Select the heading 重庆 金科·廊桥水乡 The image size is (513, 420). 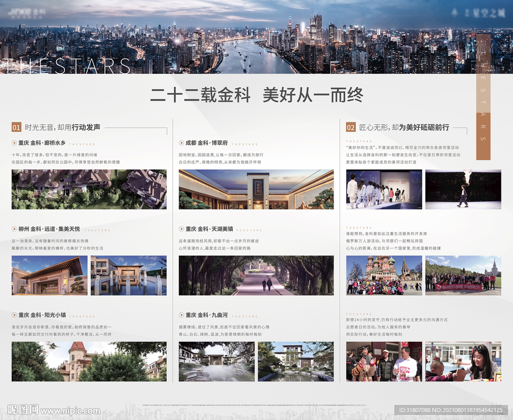(42, 143)
